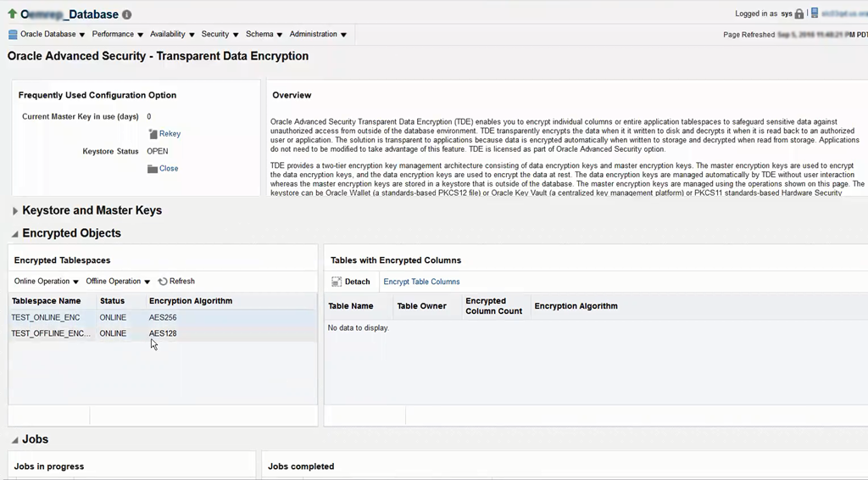The width and height of the screenshot is (868, 480).
Task: Open the Oracle Database menu
Action: point(53,34)
